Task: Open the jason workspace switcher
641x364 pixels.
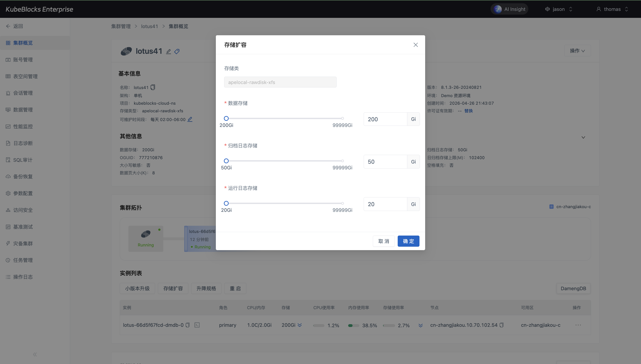Action: (559, 9)
